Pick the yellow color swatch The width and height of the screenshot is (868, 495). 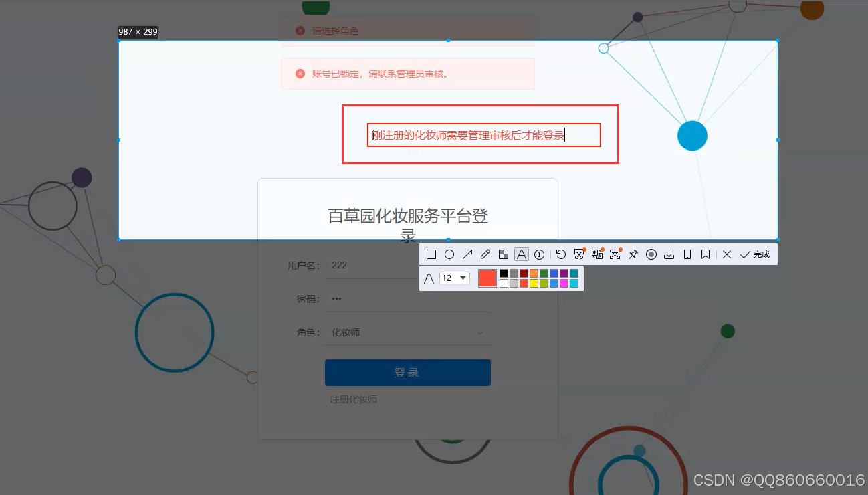point(534,283)
